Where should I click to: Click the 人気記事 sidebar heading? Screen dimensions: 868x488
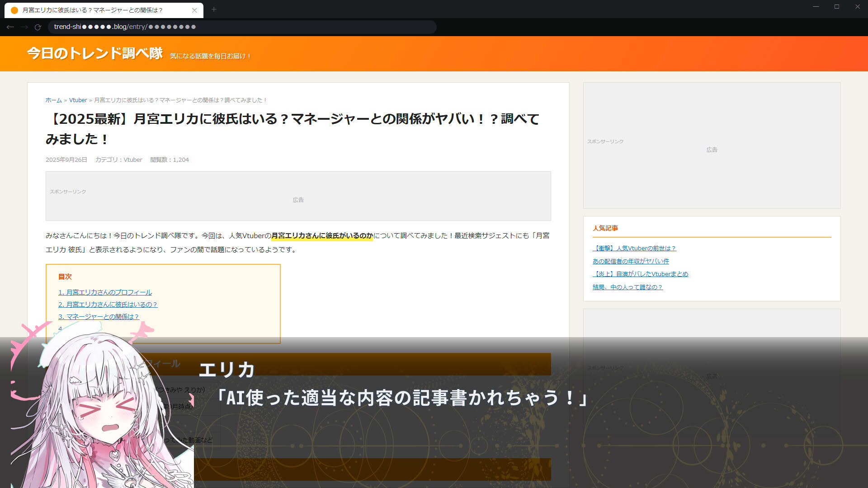click(x=605, y=228)
